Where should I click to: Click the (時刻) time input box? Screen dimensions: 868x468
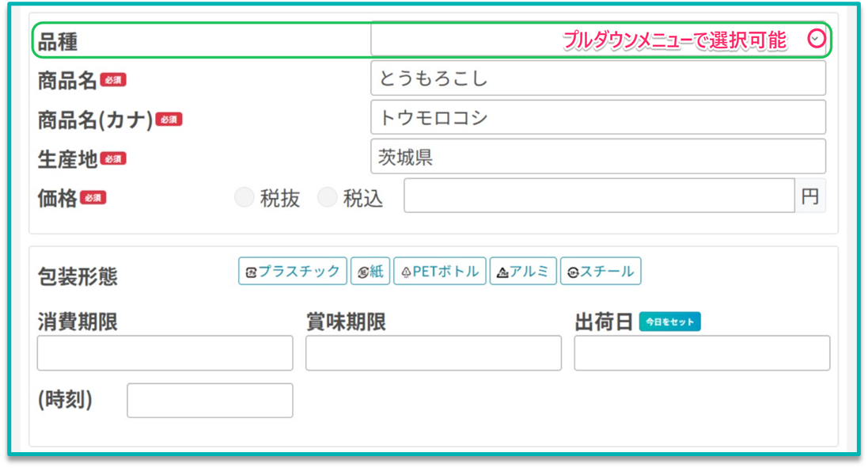[210, 401]
